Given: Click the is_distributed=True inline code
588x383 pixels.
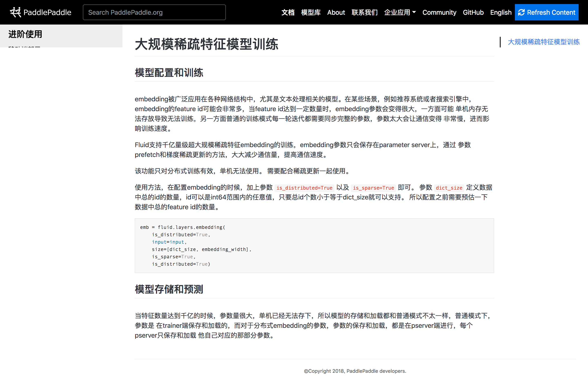Looking at the screenshot, I should [x=304, y=188].
